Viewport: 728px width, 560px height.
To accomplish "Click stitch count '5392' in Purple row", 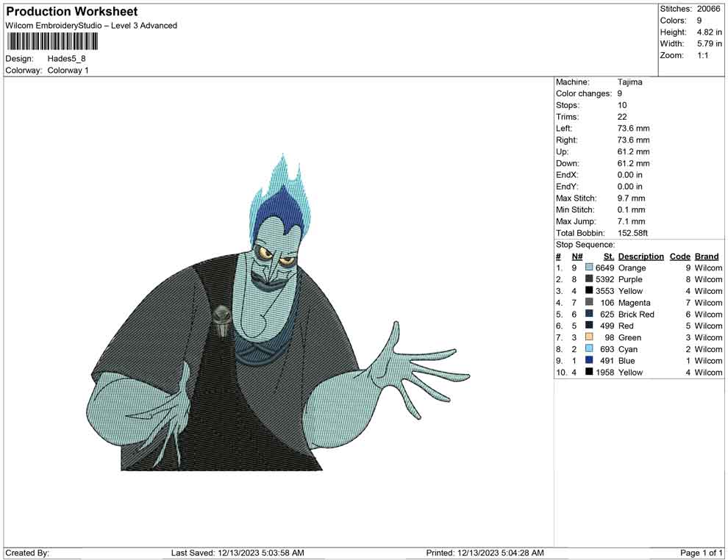I will pyautogui.click(x=604, y=279).
